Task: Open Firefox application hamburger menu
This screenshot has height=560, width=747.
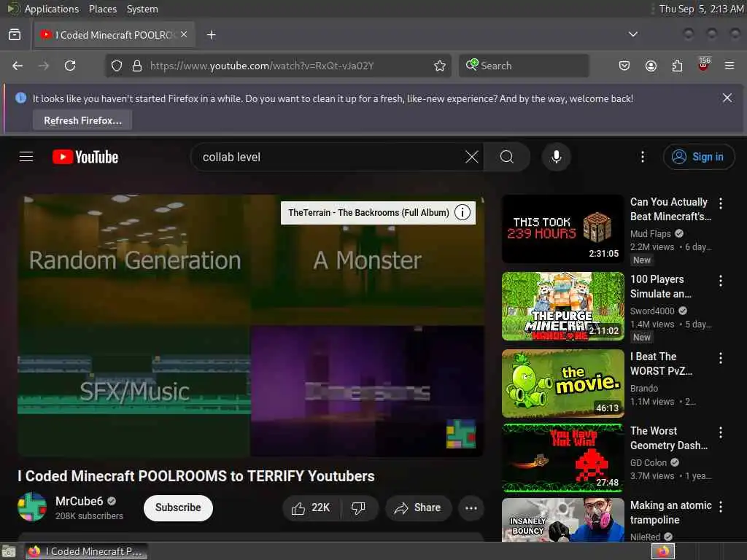Action: coord(729,66)
